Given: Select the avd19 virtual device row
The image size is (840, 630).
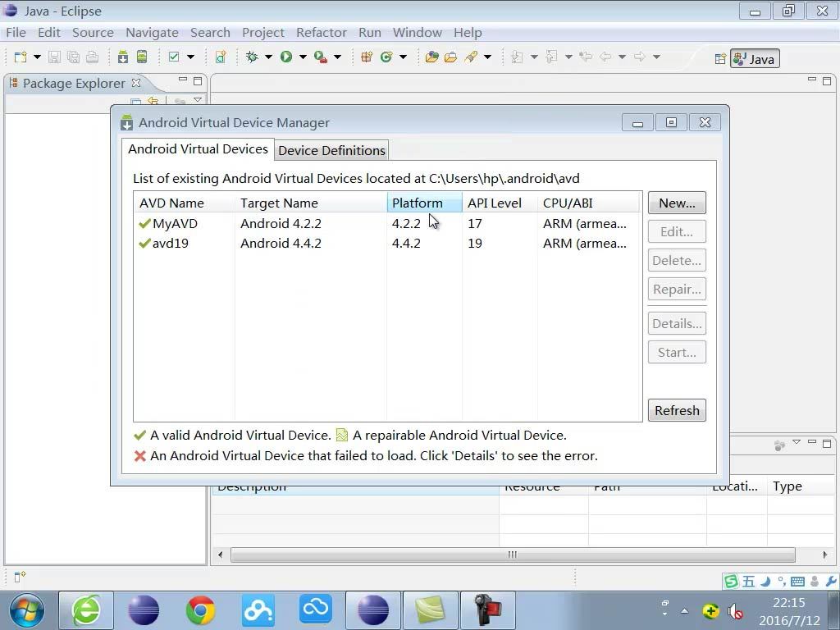Looking at the screenshot, I should 387,243.
